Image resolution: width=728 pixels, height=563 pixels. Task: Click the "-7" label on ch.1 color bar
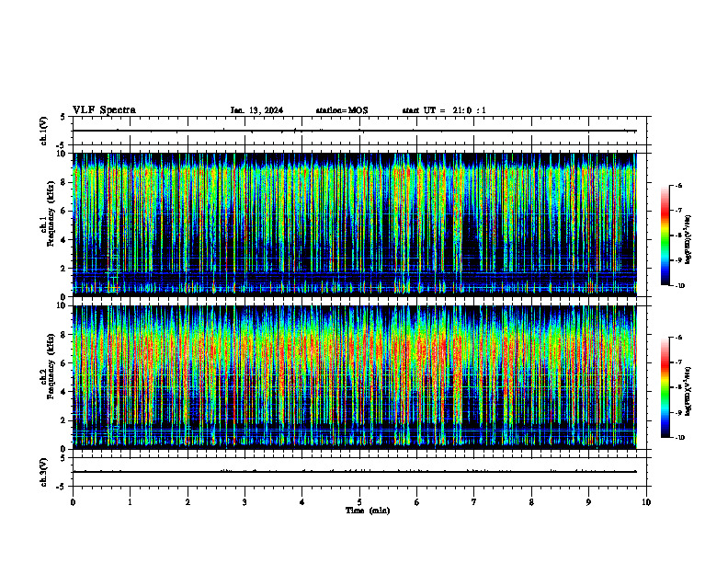click(x=678, y=211)
